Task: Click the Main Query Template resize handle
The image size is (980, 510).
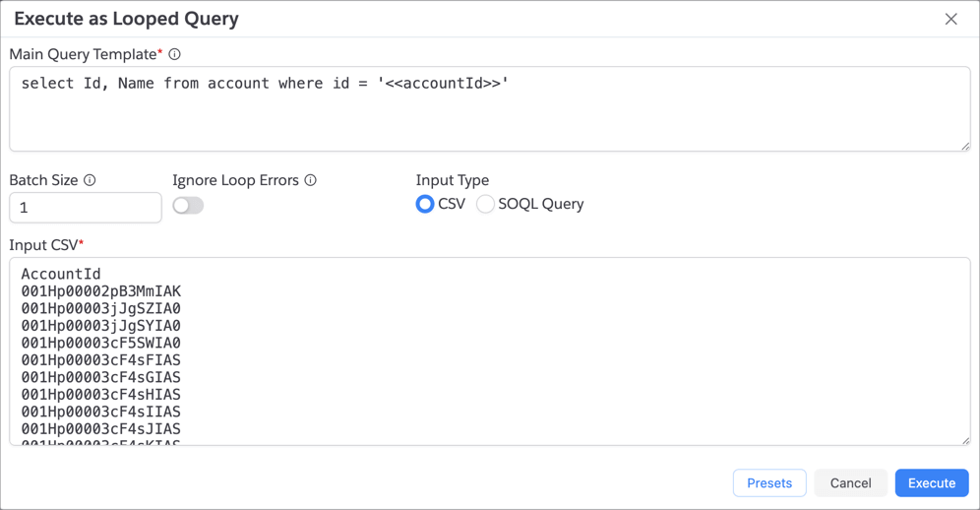Action: point(964,146)
